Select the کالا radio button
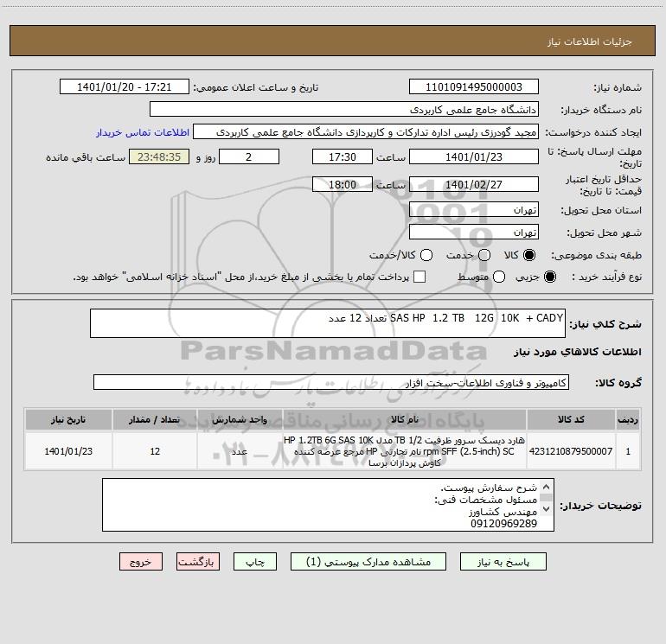The image size is (666, 644). pos(529,255)
